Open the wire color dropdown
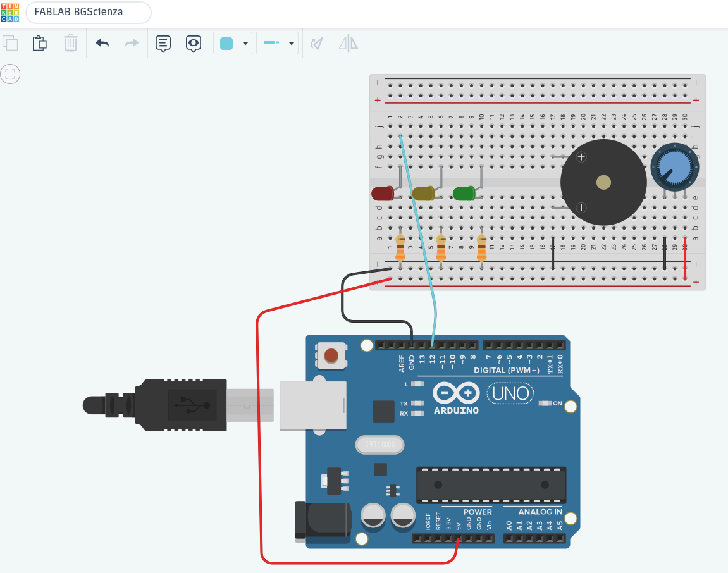The image size is (728, 573). tap(233, 43)
